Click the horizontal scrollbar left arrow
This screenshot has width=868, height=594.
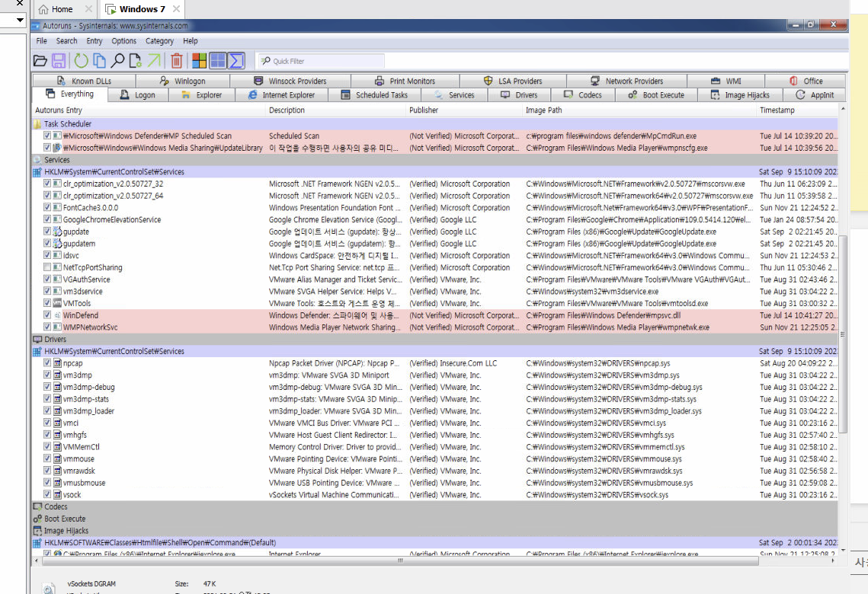coord(37,560)
